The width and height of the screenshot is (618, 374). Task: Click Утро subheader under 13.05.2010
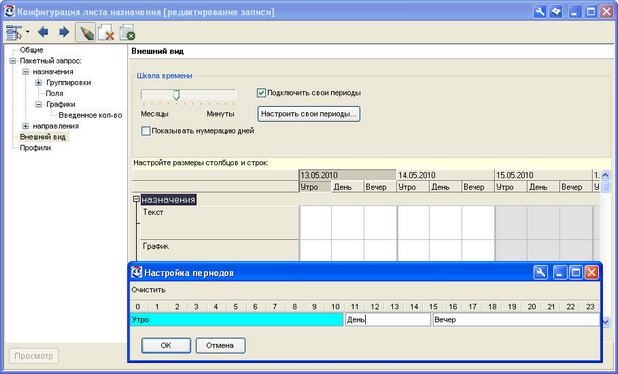coord(315,187)
